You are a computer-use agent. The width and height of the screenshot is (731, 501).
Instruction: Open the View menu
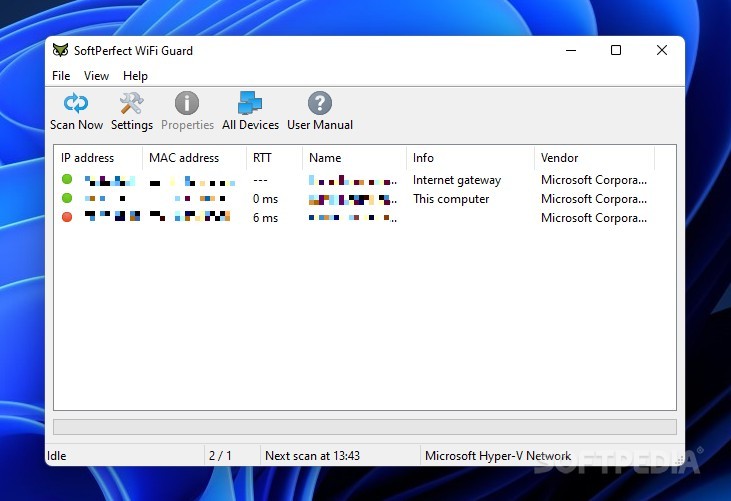pyautogui.click(x=97, y=75)
